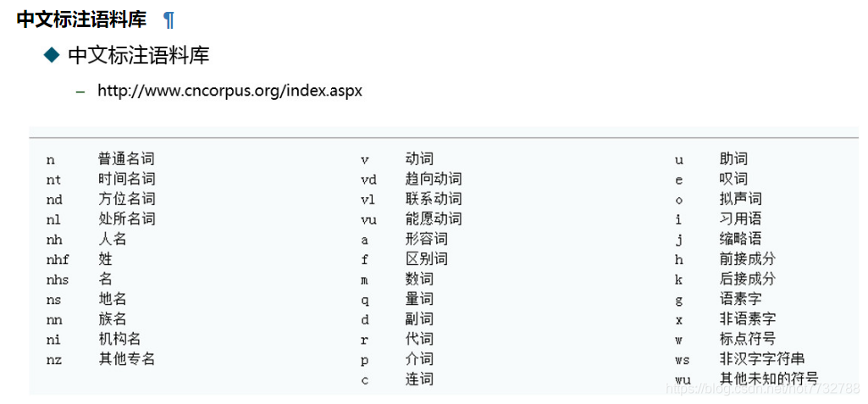
Task: Click the 非汉字字符串 entry for ws
Action: pyautogui.click(x=761, y=358)
